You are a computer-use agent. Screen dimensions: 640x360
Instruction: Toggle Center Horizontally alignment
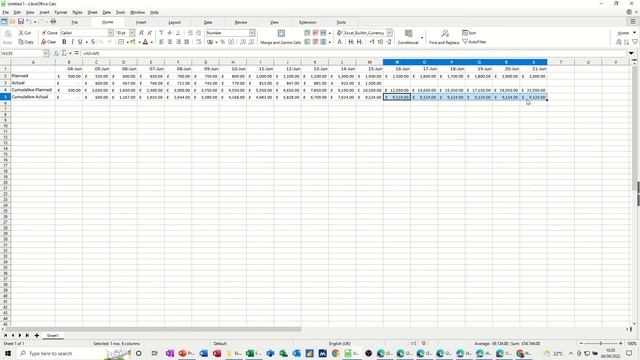(x=170, y=42)
